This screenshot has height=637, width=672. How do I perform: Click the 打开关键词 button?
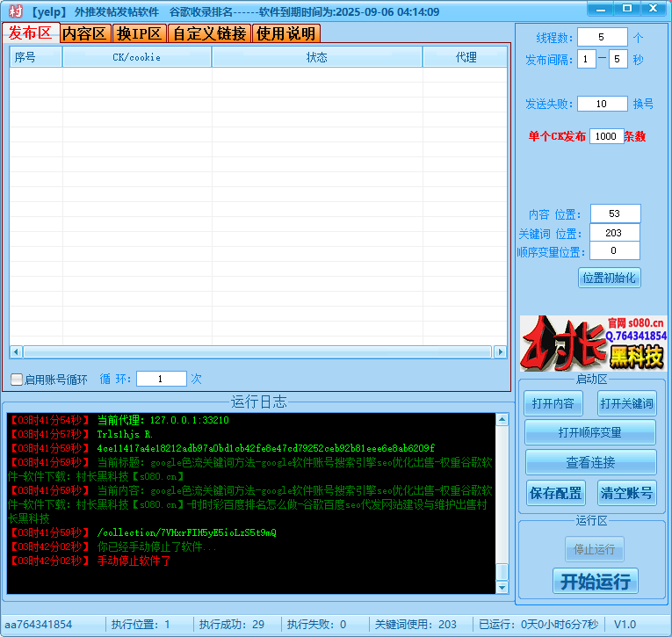pyautogui.click(x=626, y=403)
